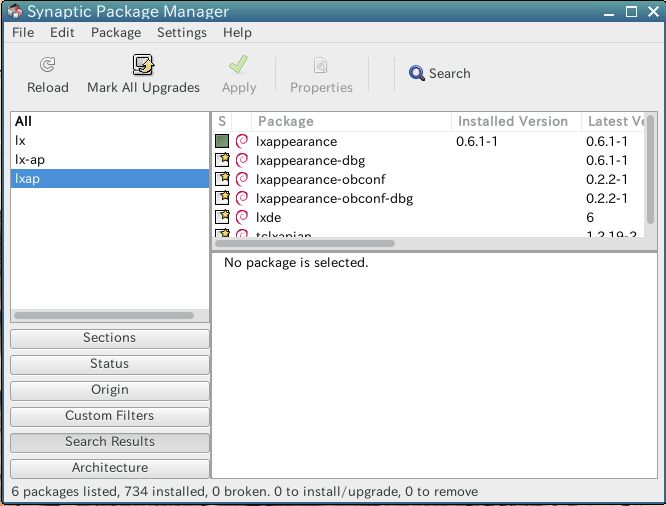Select the lx-ap search entry

[110, 160]
